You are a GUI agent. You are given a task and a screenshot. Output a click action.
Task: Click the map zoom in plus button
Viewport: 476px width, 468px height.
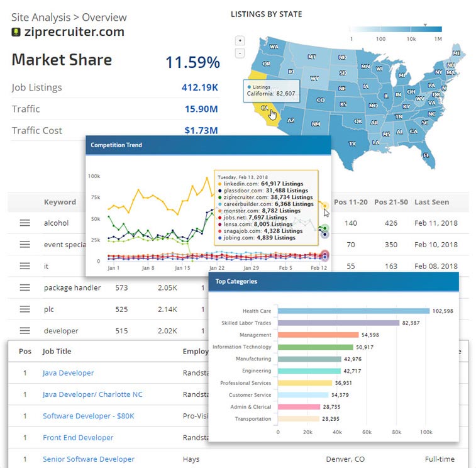pos(240,40)
